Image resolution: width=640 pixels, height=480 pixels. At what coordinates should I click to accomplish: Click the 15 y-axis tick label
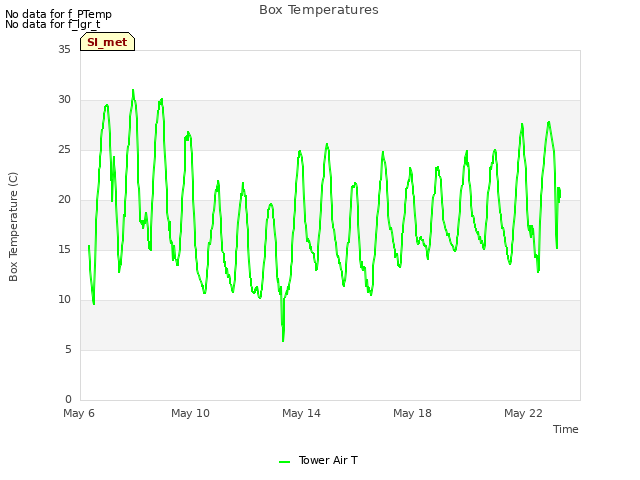64,249
